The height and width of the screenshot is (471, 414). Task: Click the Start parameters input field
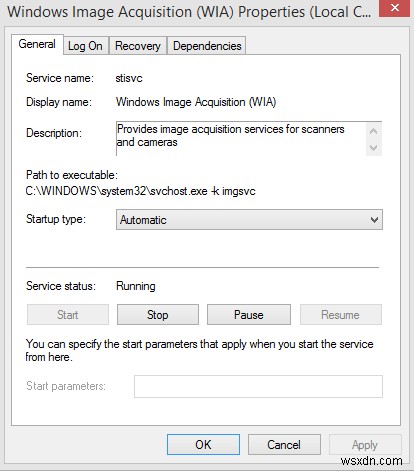[258, 386]
